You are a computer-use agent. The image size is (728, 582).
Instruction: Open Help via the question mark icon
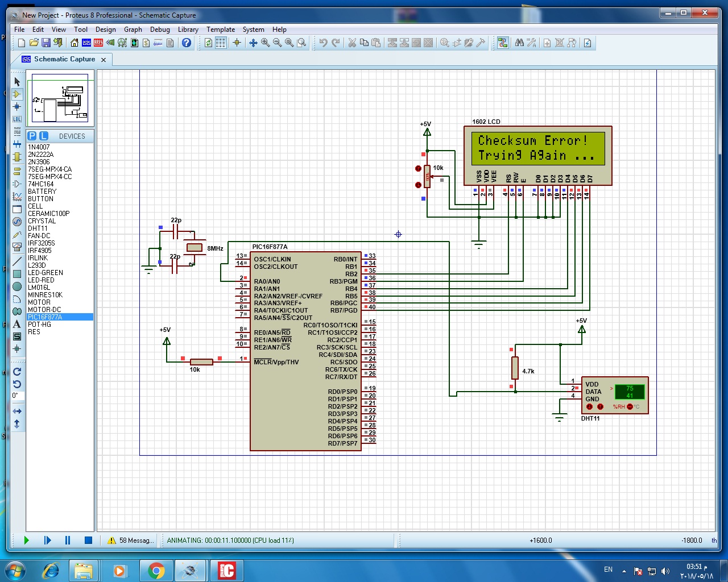coord(187,43)
